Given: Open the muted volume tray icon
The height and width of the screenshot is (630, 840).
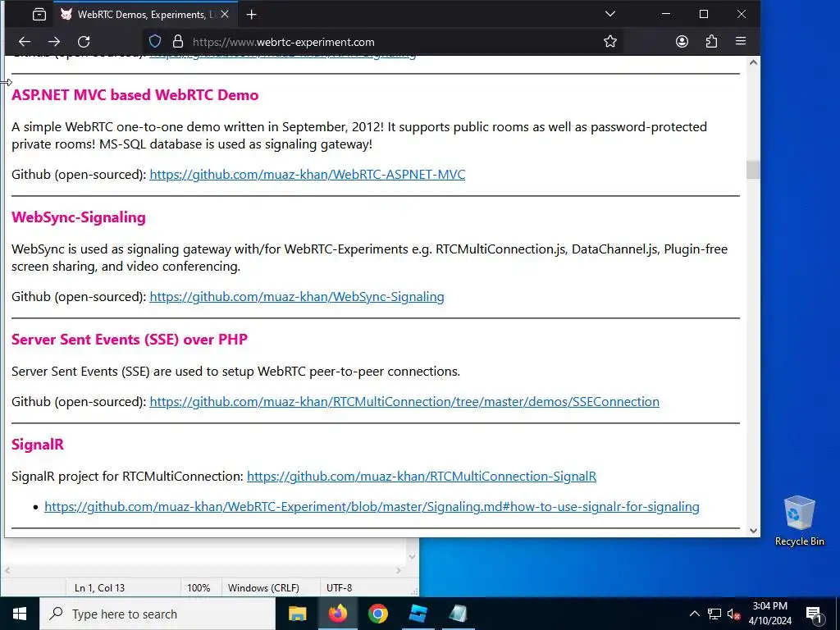Looking at the screenshot, I should point(733,614).
